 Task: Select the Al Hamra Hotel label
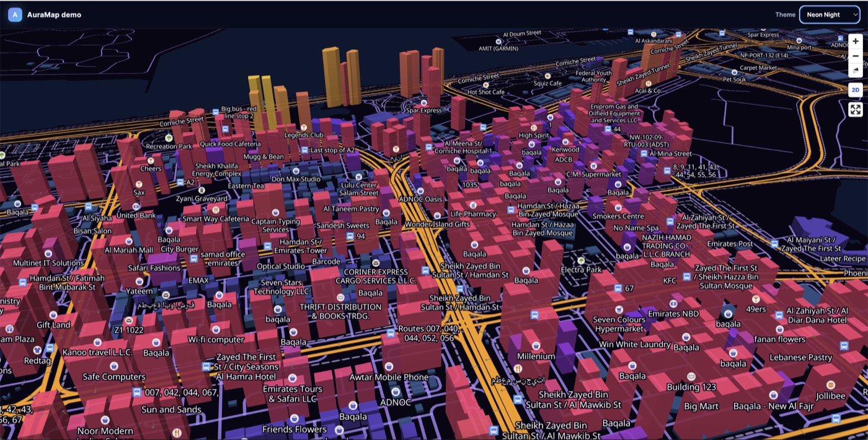point(247,377)
